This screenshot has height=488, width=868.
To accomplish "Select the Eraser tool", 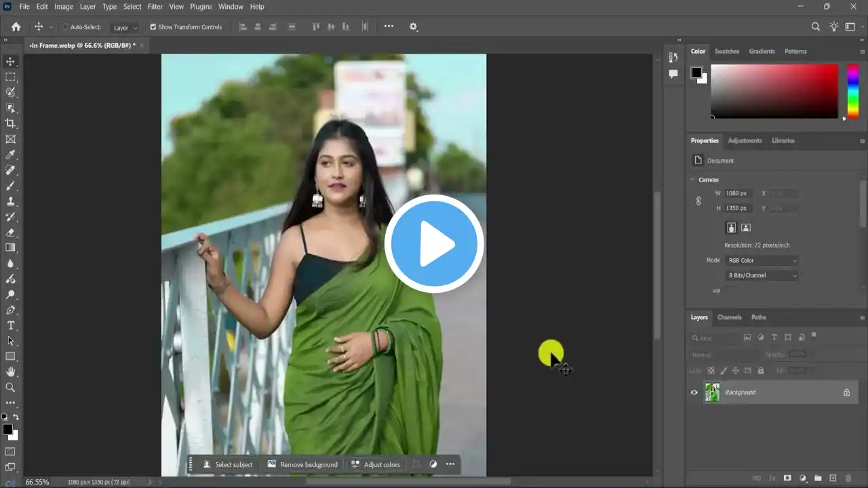I will [x=10, y=232].
